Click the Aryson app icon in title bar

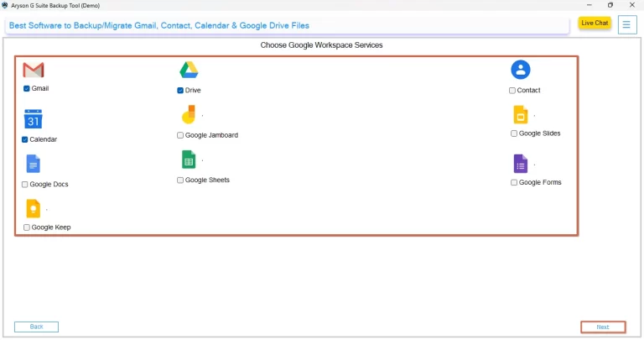[x=4, y=5]
